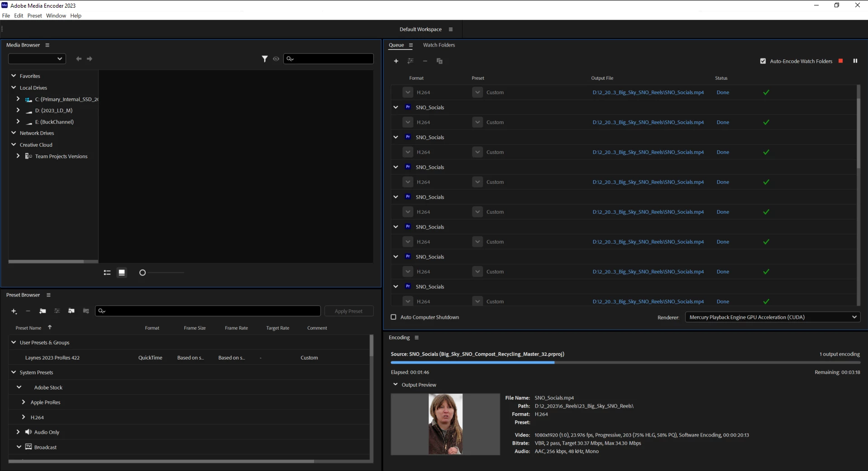The height and width of the screenshot is (471, 868).
Task: Toggle Preset Name sort direction arrow
Action: 50,327
